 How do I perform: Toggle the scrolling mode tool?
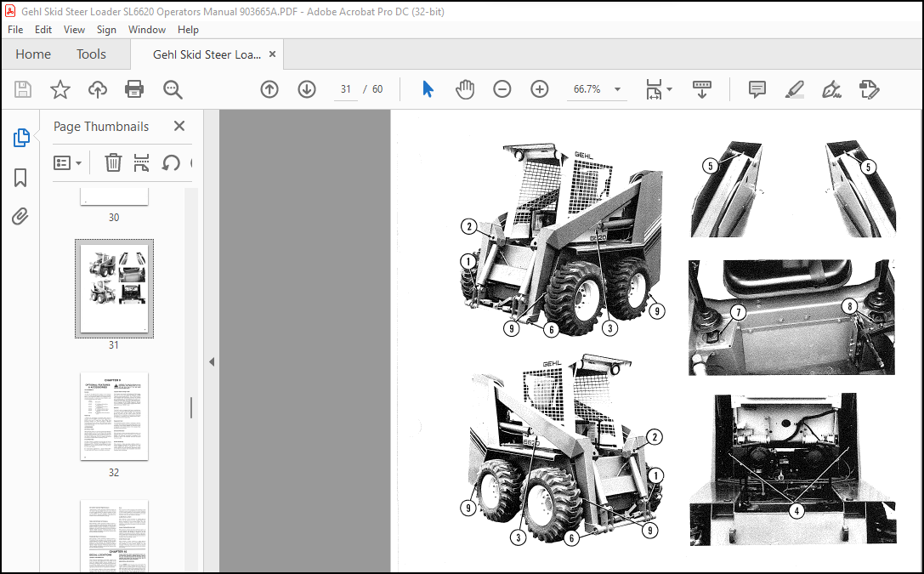(701, 89)
